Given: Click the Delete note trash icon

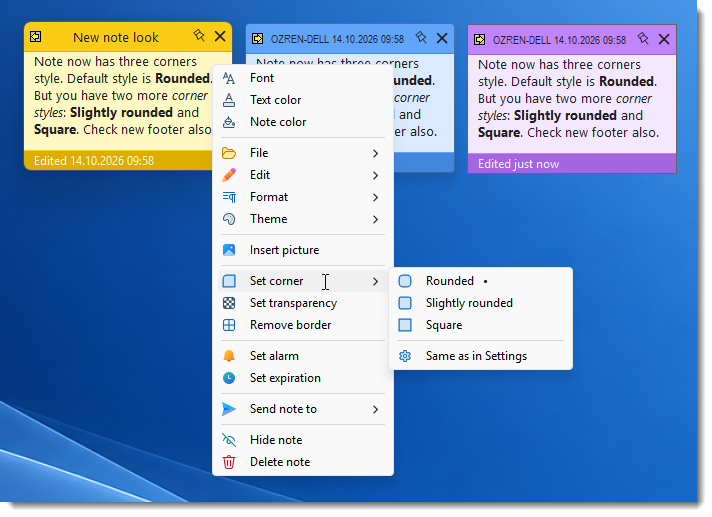Looking at the screenshot, I should [x=229, y=462].
